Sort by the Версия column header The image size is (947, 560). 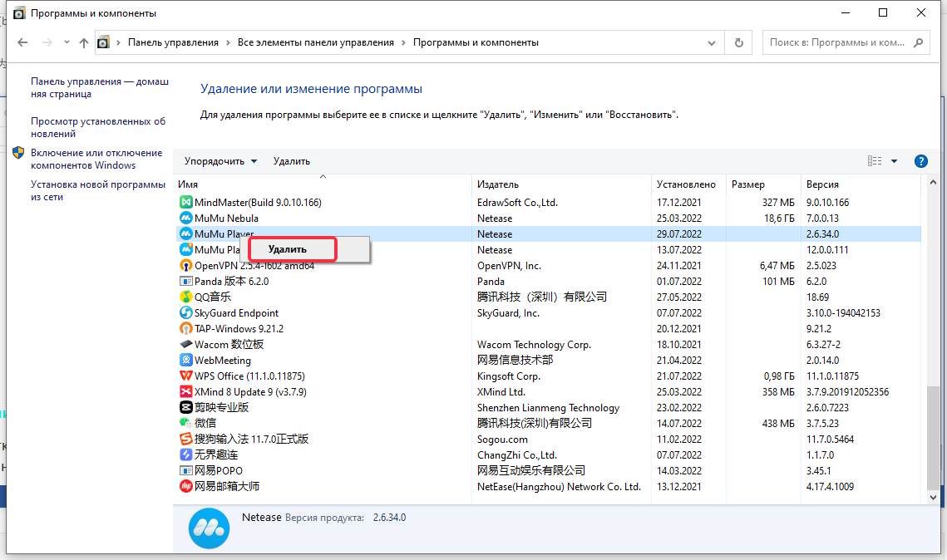pos(861,184)
